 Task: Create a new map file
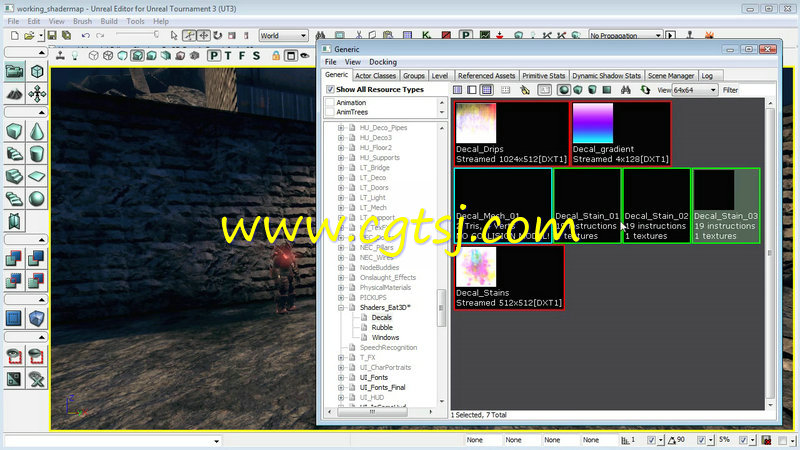click(15, 35)
